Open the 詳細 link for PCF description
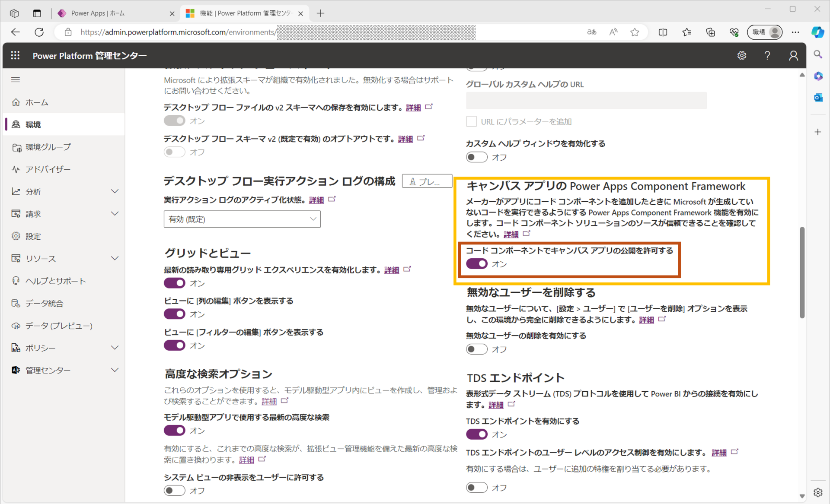The height and width of the screenshot is (504, 830). pos(511,234)
